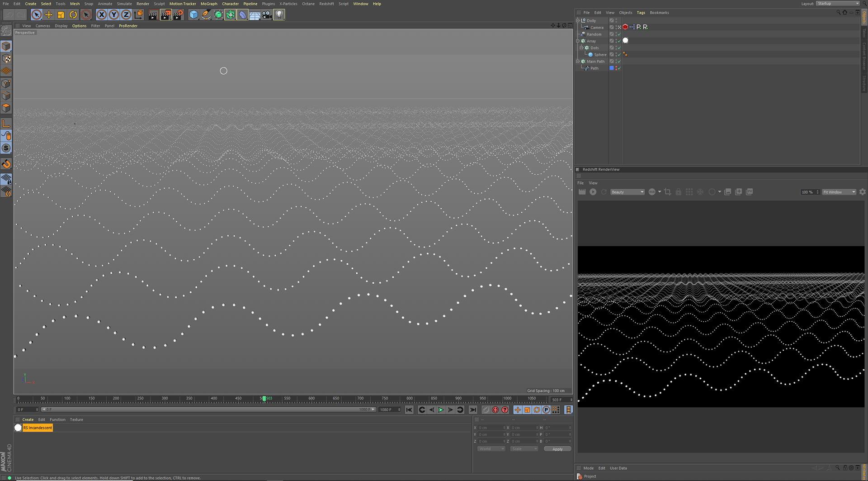Select the Move tool
Image resolution: width=868 pixels, height=481 pixels.
tap(49, 15)
